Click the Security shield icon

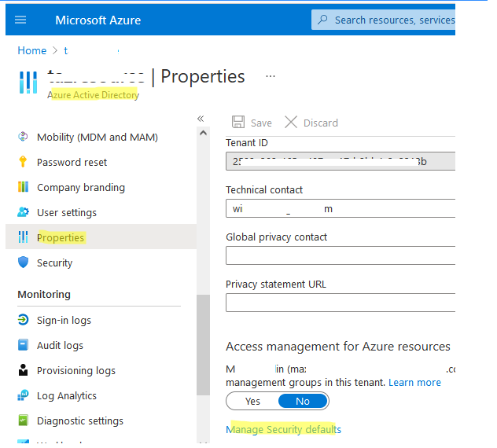point(23,263)
